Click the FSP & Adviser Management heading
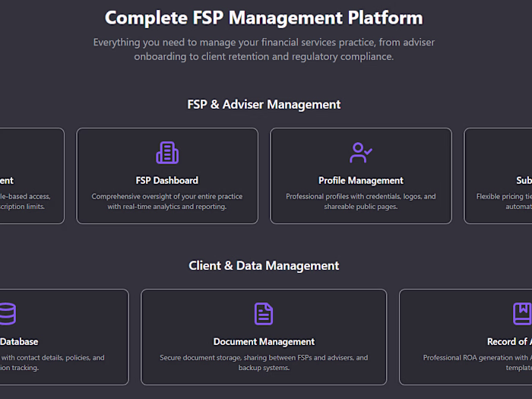This screenshot has width=532, height=399. [264, 105]
